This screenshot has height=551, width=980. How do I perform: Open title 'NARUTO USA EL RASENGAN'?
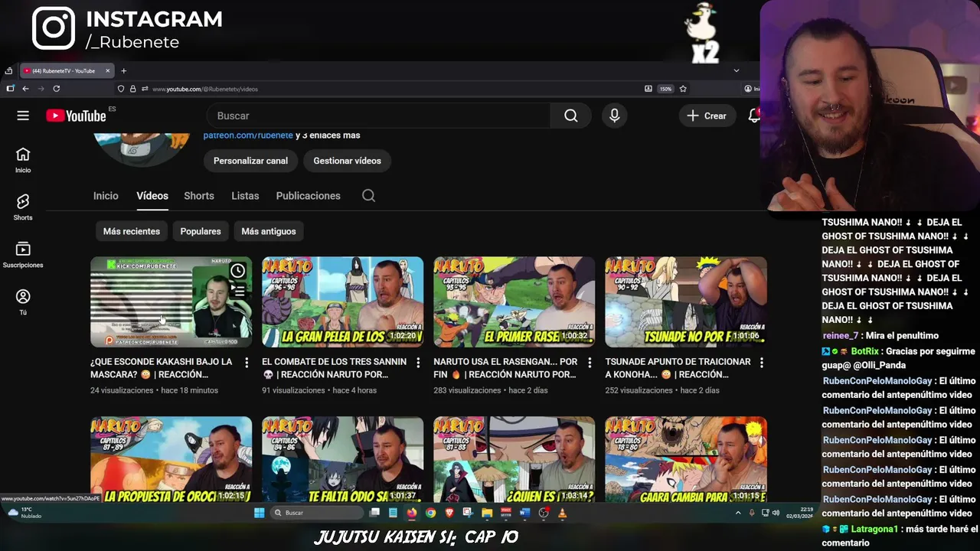pyautogui.click(x=505, y=368)
